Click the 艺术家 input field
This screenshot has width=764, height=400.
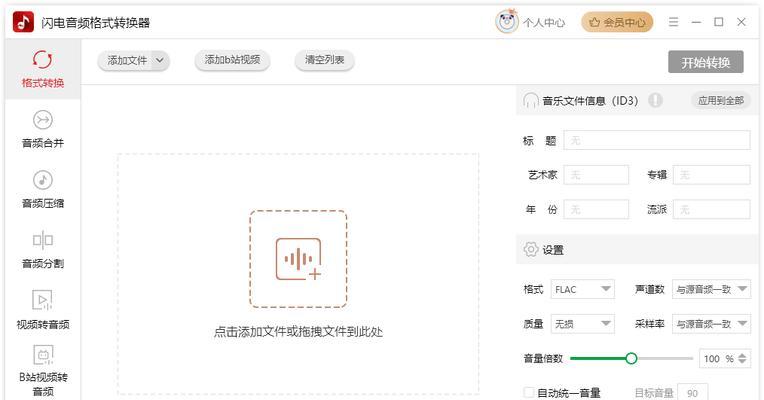[596, 175]
